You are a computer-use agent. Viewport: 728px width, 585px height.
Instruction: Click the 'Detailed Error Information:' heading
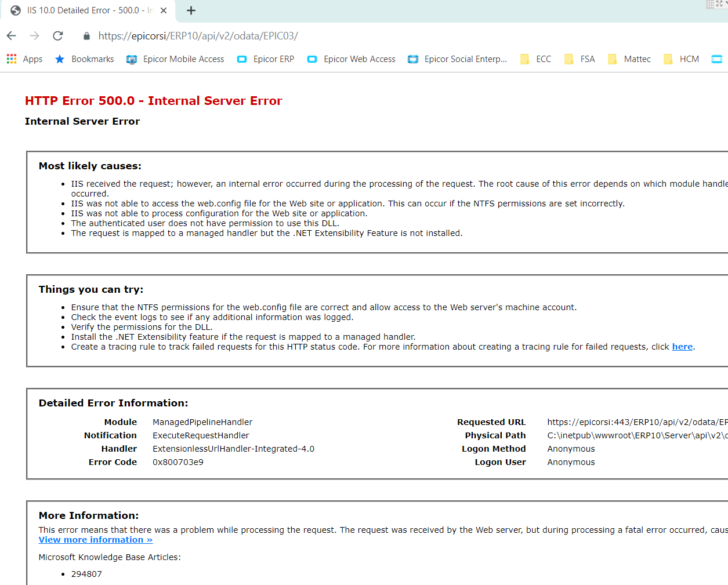[x=114, y=403]
